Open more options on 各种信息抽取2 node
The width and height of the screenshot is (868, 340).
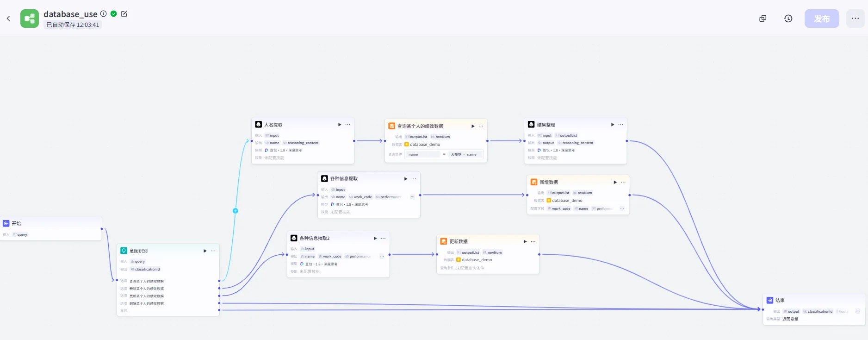[x=383, y=238]
